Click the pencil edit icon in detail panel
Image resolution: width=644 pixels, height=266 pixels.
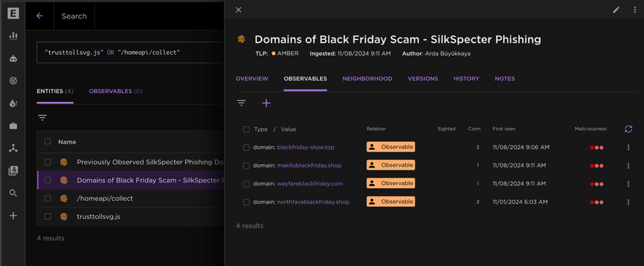pos(616,10)
